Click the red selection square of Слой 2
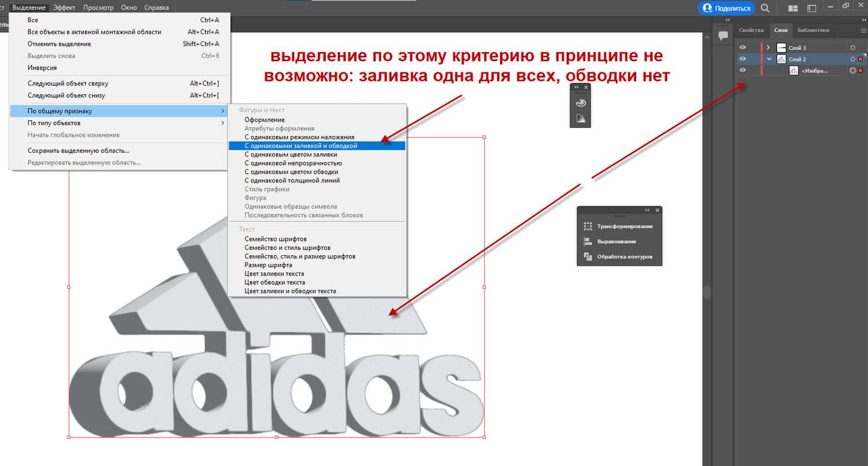Viewport: 868px width, 466px height. (860, 59)
